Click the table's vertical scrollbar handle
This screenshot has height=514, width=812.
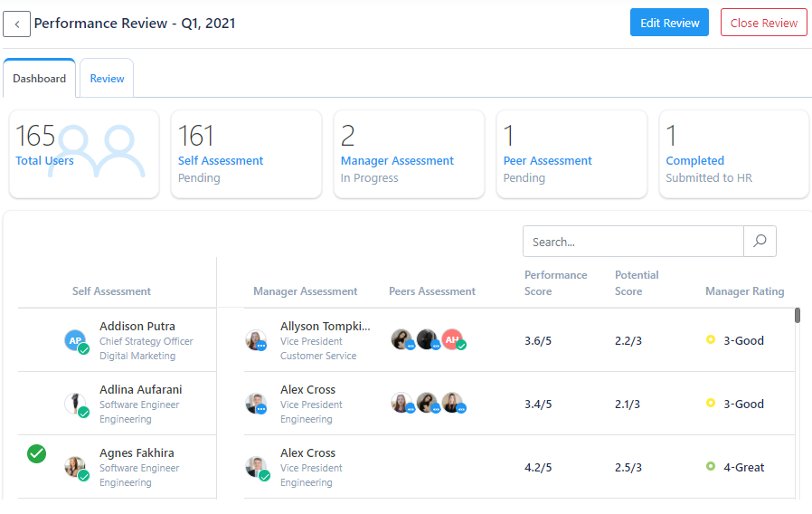pos(797,315)
